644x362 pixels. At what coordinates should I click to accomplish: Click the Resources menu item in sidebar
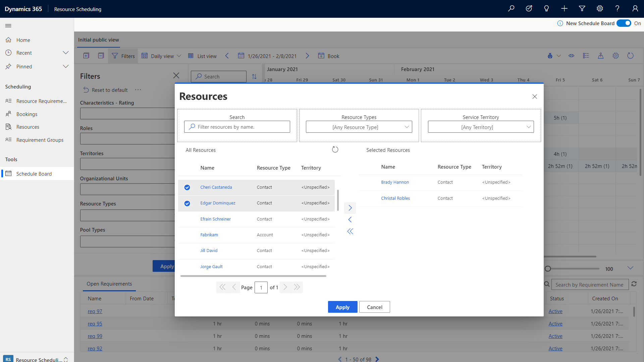(x=28, y=127)
